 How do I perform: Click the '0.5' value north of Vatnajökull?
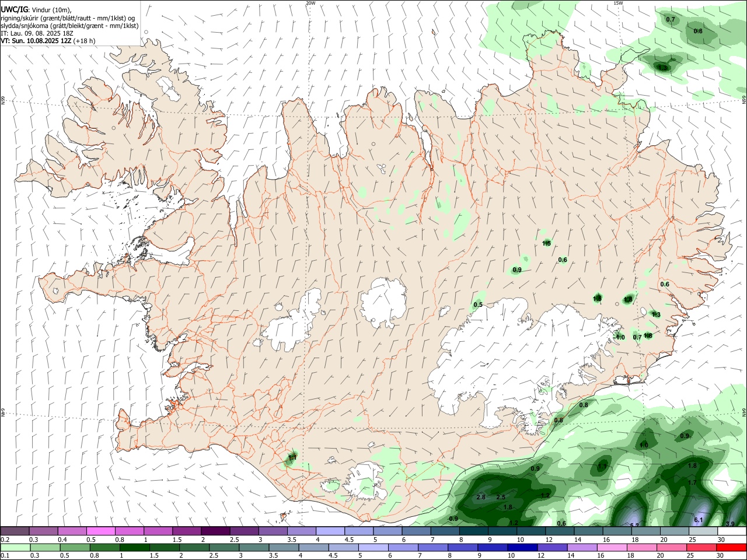(x=478, y=304)
